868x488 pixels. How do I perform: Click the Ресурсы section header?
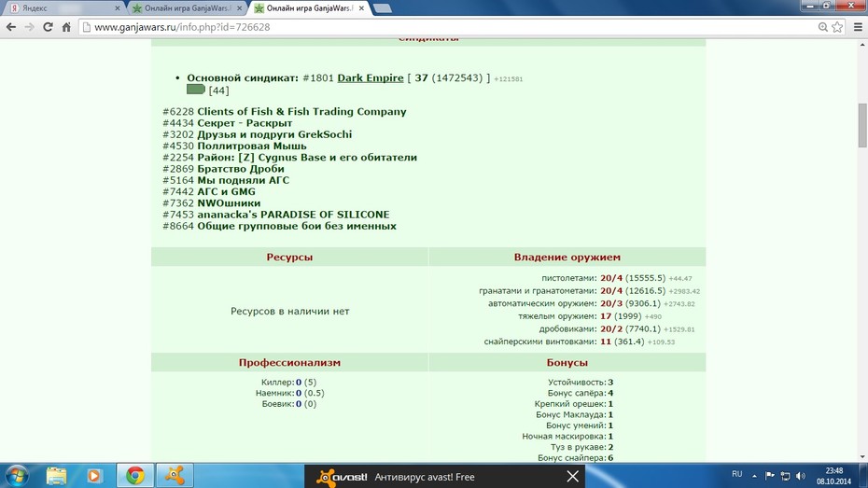point(289,258)
